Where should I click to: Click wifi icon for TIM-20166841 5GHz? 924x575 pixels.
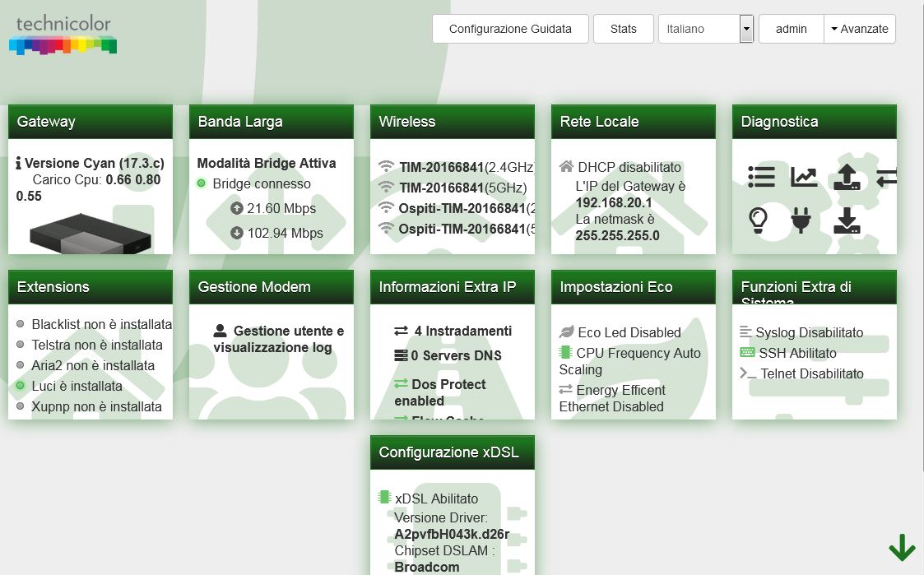tap(386, 188)
